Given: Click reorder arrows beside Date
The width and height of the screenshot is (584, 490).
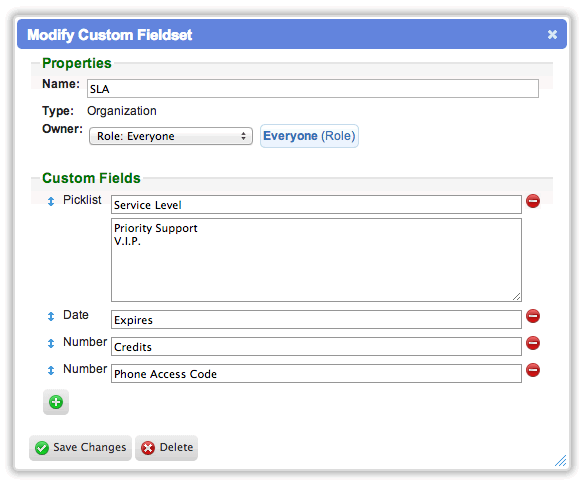Looking at the screenshot, I should click(51, 316).
